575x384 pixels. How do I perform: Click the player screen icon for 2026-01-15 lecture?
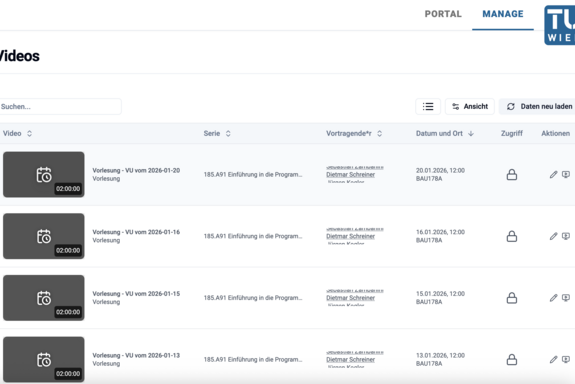tap(566, 298)
